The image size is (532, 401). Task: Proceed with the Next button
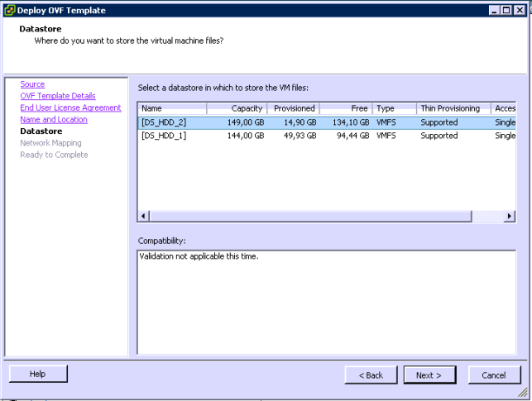[x=429, y=375]
